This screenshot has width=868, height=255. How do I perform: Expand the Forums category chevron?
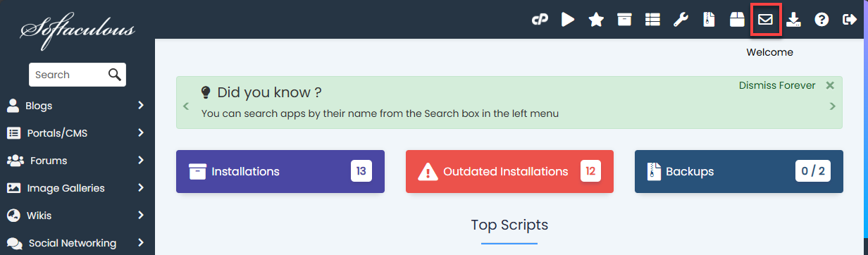[x=141, y=161]
